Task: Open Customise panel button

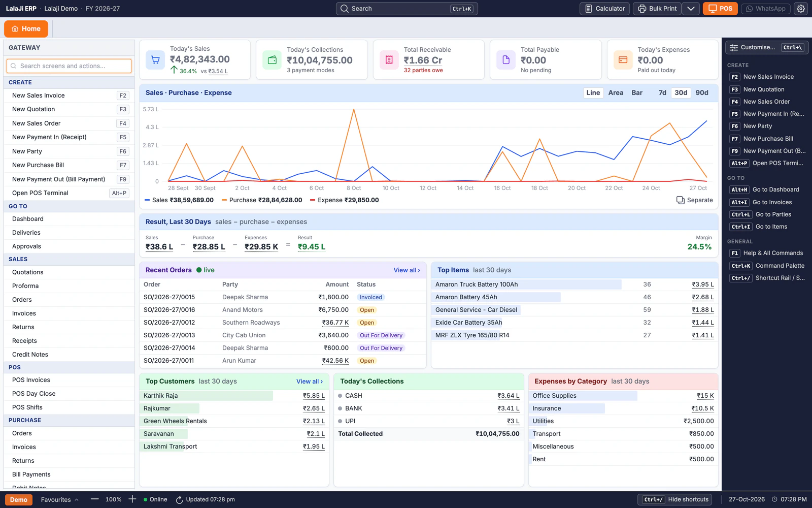Action: coord(767,48)
